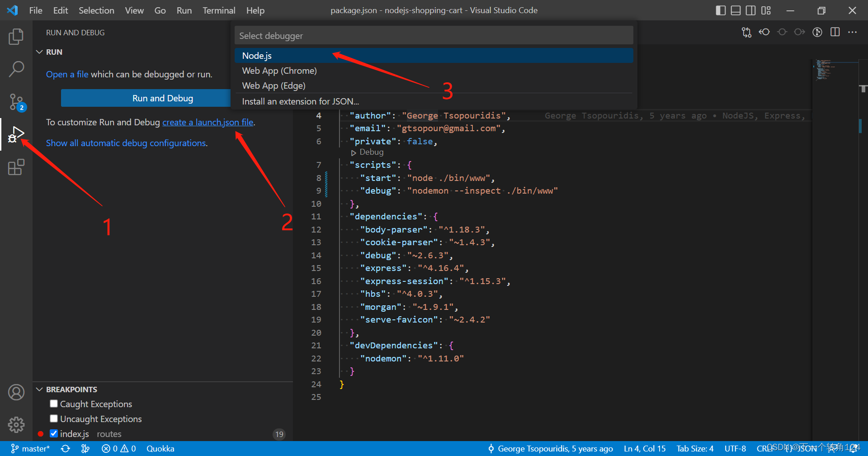Select Node.js debugger option
868x456 pixels.
tap(434, 56)
